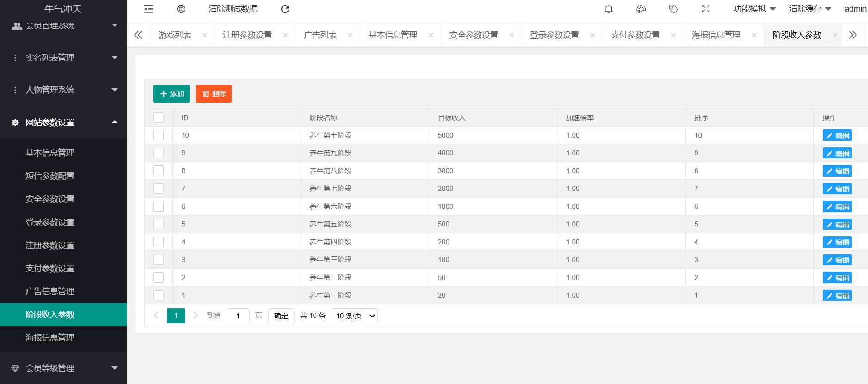Select the checkbox for row ID 5
The width and height of the screenshot is (868, 384).
pos(158,224)
